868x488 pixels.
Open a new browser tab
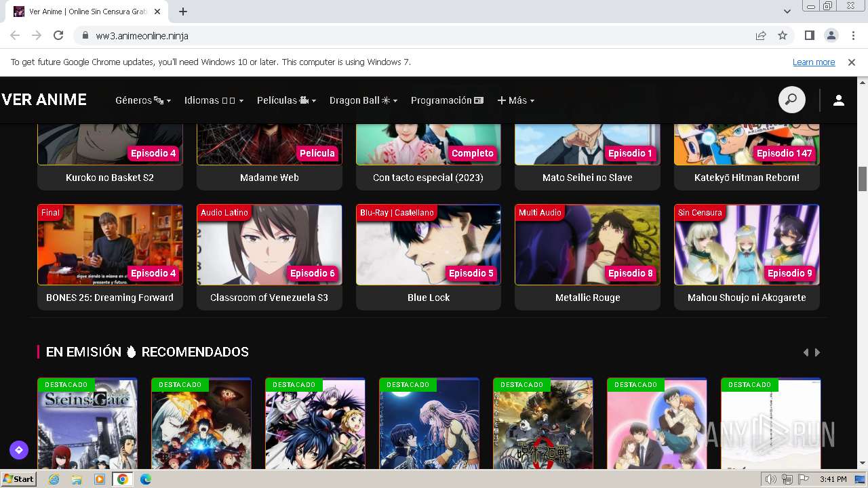click(183, 12)
